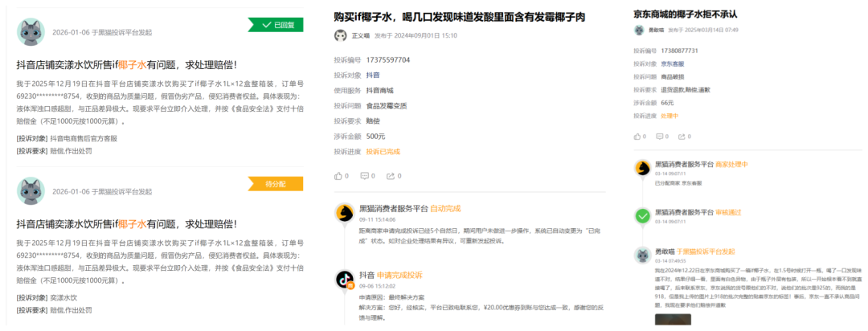Open the first 抖音店铺奕漾水饮 complaint title with 已回复

tap(127, 65)
